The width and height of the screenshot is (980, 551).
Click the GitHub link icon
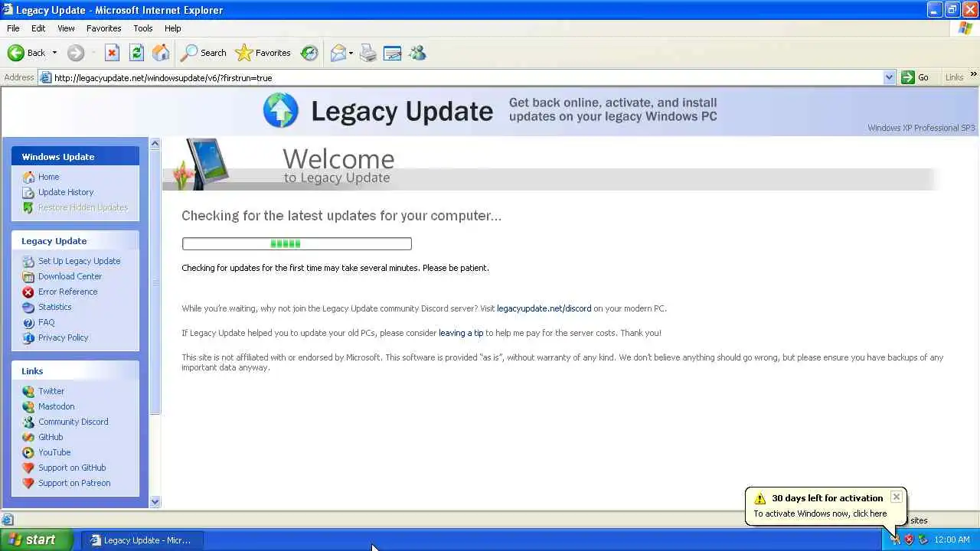[x=28, y=437]
